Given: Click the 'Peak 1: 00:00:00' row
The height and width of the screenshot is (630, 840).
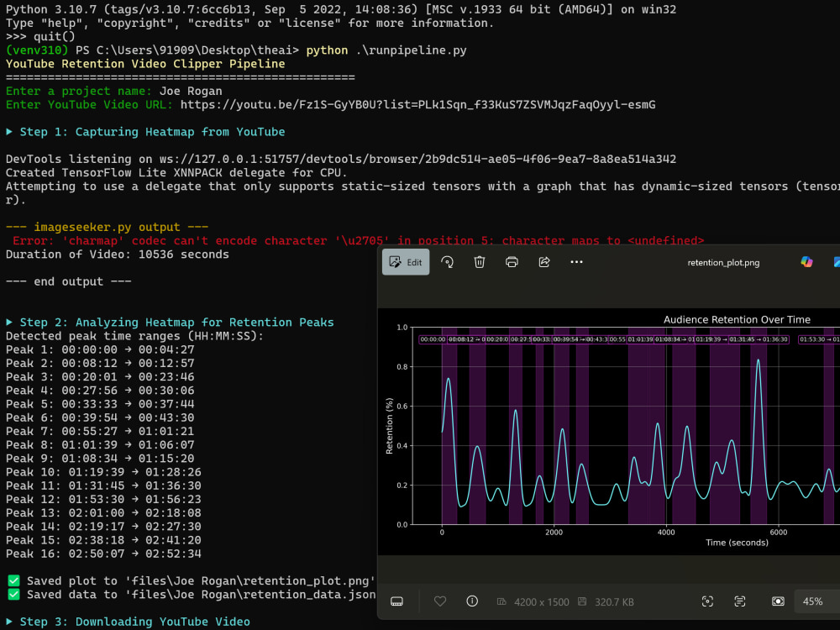Looking at the screenshot, I should (100, 349).
